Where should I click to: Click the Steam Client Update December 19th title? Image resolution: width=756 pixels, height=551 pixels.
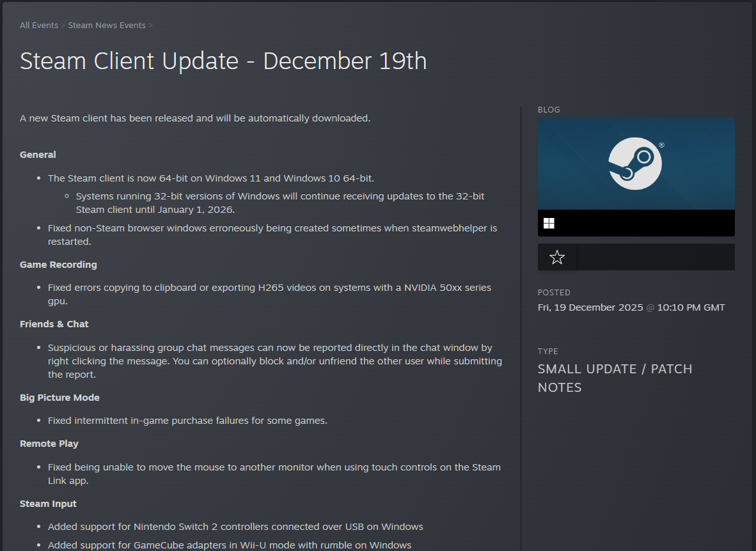click(223, 61)
